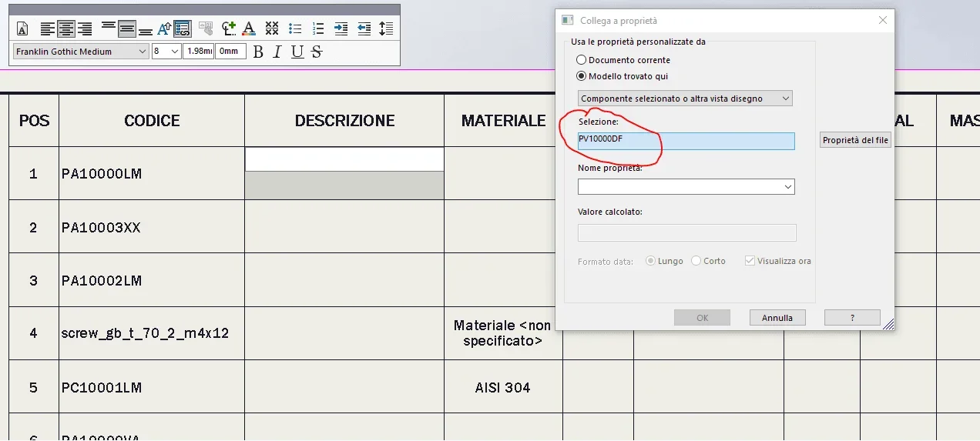Select the PA10000LM code cell
The width and height of the screenshot is (980, 441).
point(152,174)
